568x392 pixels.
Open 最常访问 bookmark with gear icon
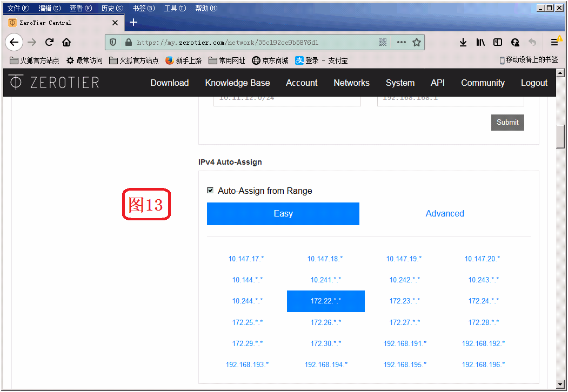coord(84,60)
